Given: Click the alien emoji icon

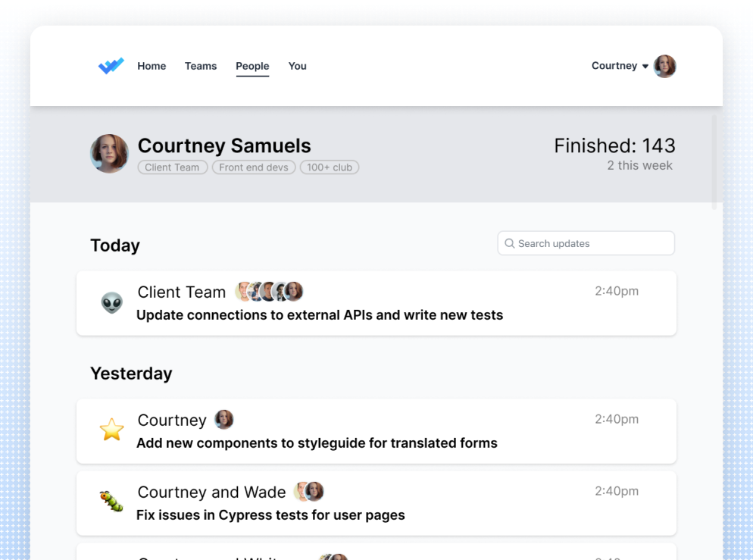Looking at the screenshot, I should [111, 303].
